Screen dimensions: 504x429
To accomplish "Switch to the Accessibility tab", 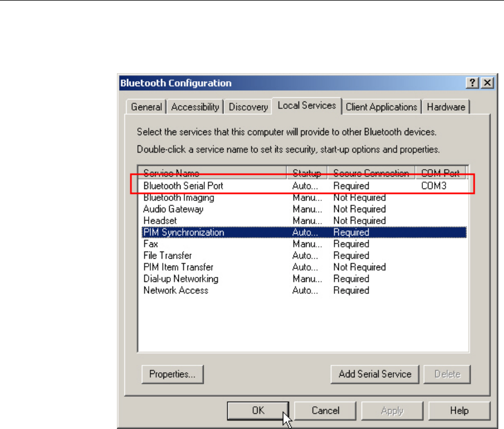I will pos(195,107).
